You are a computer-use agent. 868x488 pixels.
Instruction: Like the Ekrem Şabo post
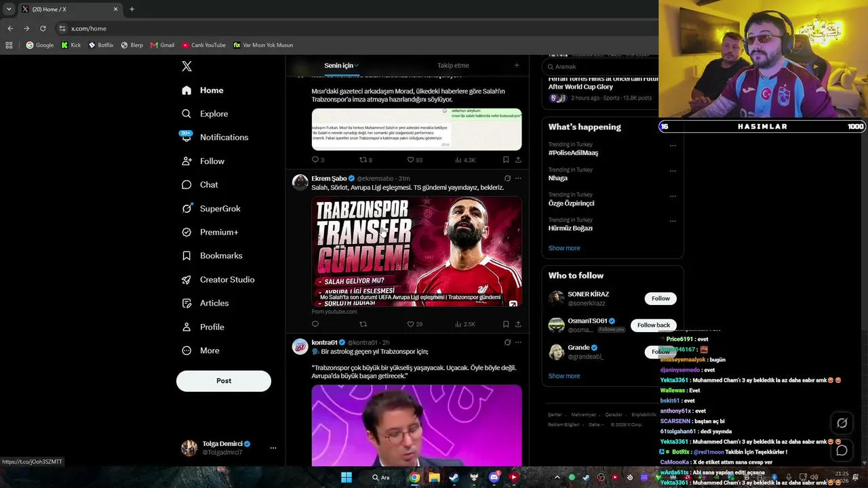click(414, 324)
